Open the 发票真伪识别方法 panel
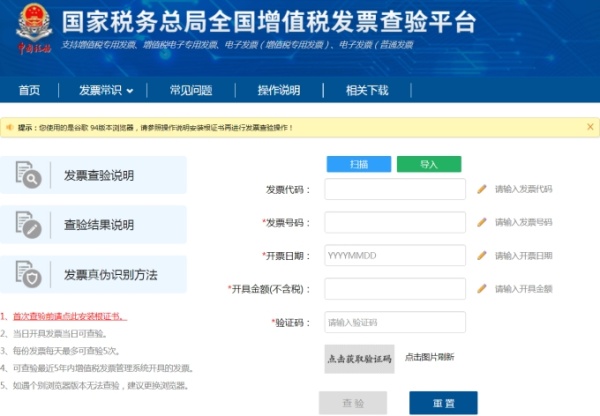The image size is (600, 416). pos(93,274)
